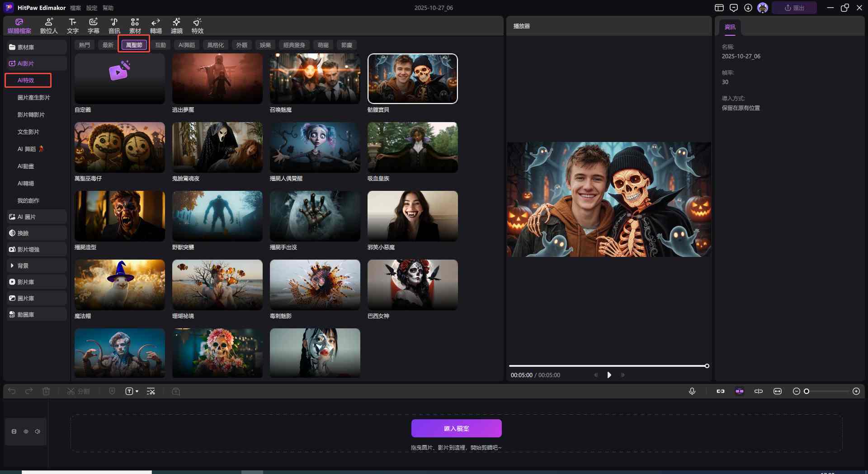Toggle the purple timeline snapping button
This screenshot has height=474, width=868.
739,391
